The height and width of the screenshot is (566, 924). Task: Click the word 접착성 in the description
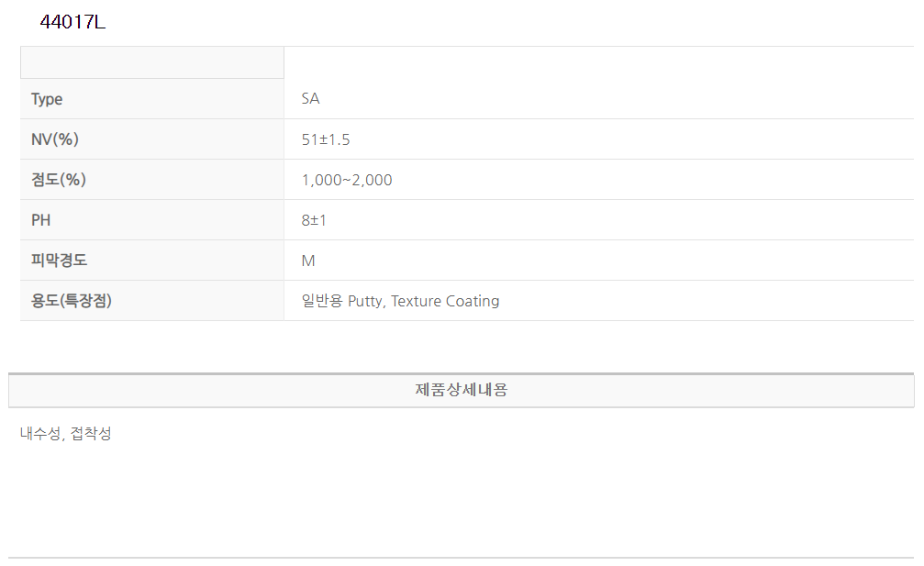(91, 434)
